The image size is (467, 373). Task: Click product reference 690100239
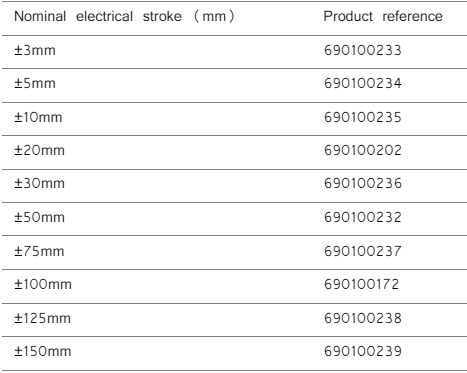(x=363, y=351)
